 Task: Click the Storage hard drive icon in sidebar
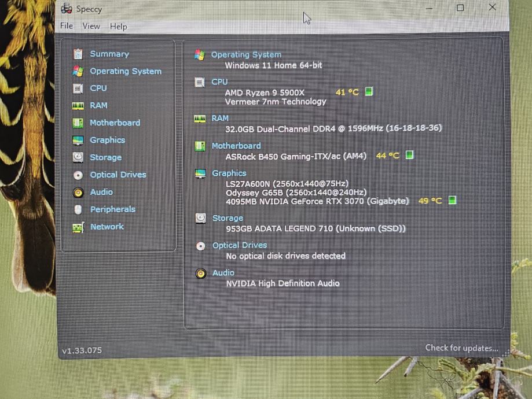[78, 157]
